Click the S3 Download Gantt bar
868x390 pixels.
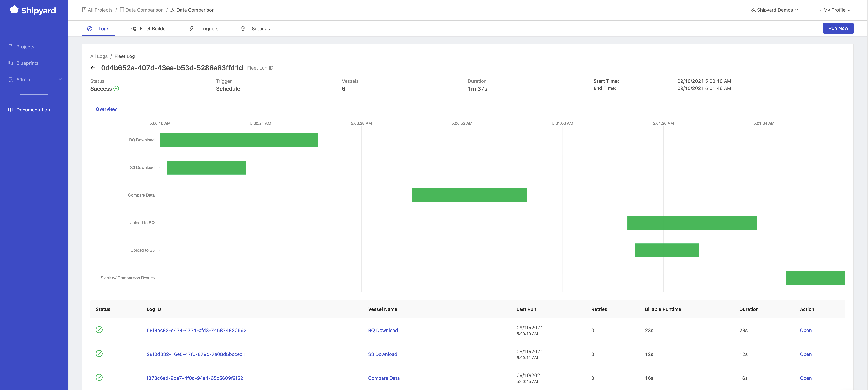(207, 168)
